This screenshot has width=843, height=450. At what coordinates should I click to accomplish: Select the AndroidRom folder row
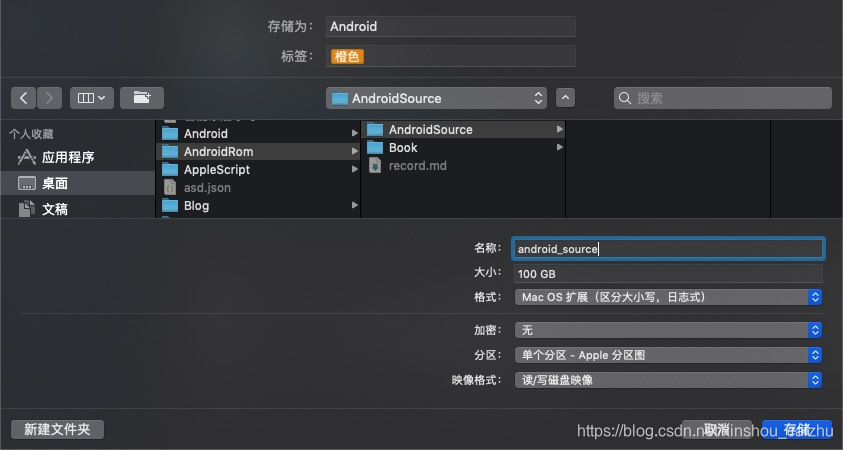258,152
